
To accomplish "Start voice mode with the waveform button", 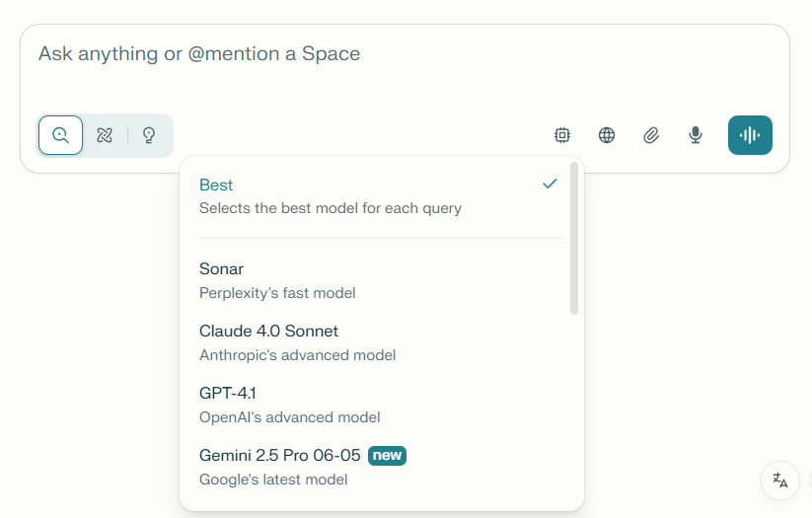I will pos(750,135).
